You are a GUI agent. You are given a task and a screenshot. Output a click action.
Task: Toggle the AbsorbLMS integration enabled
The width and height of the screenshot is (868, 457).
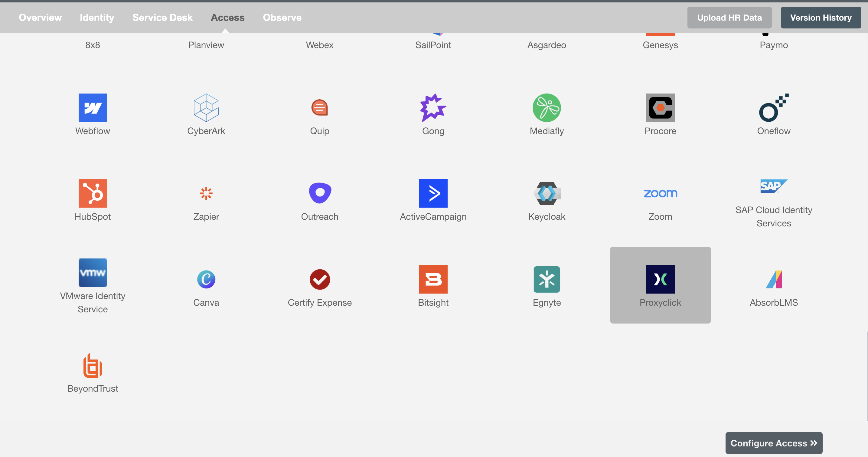pos(774,285)
